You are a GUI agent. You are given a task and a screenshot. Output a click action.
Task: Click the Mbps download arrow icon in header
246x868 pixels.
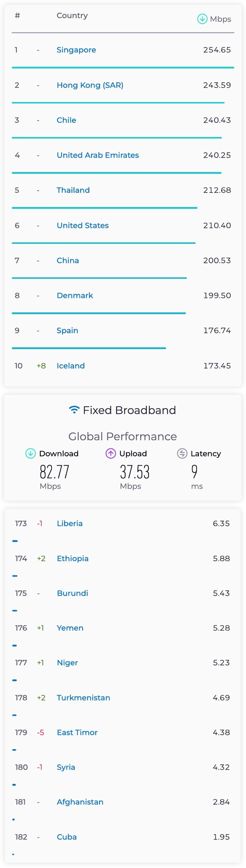point(202,19)
